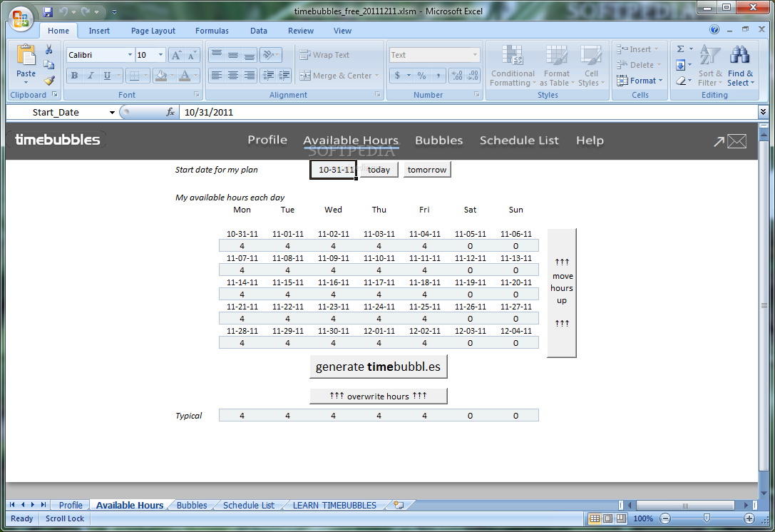Image resolution: width=775 pixels, height=532 pixels.
Task: Click the Zoom Out minus button
Action: point(665,518)
